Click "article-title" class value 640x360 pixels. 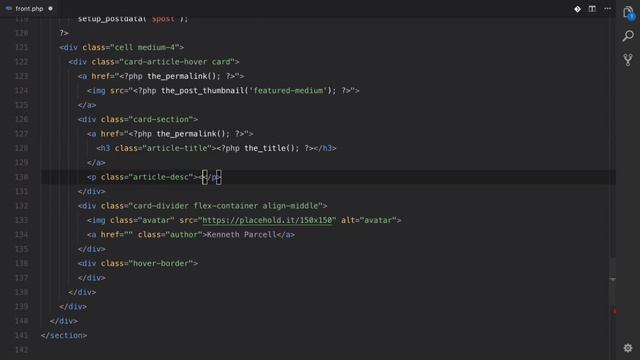(177, 148)
